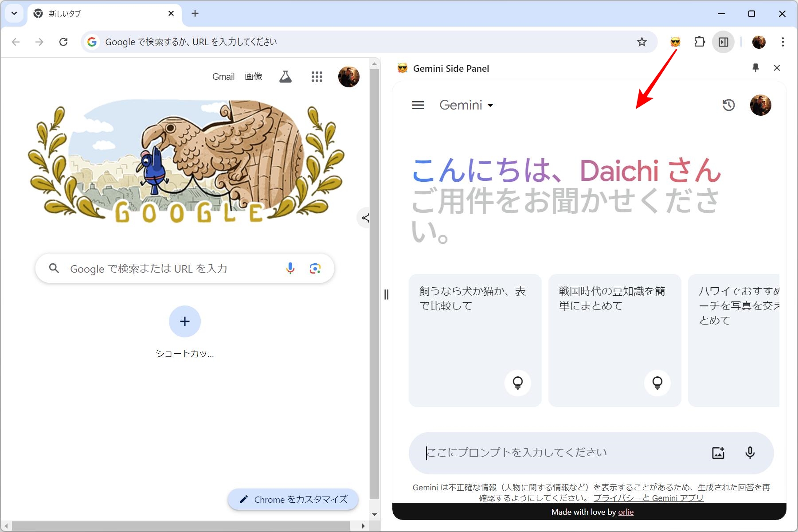Open a new tab with plus button
The height and width of the screenshot is (532, 798).
coord(195,13)
